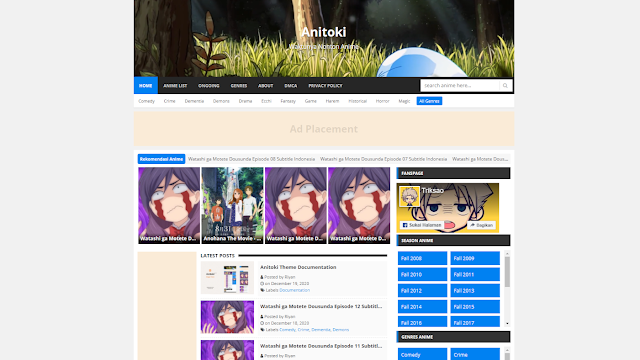Image resolution: width=640 pixels, height=360 pixels.
Task: Click the Rekomendasi Anime label
Action: [161, 159]
